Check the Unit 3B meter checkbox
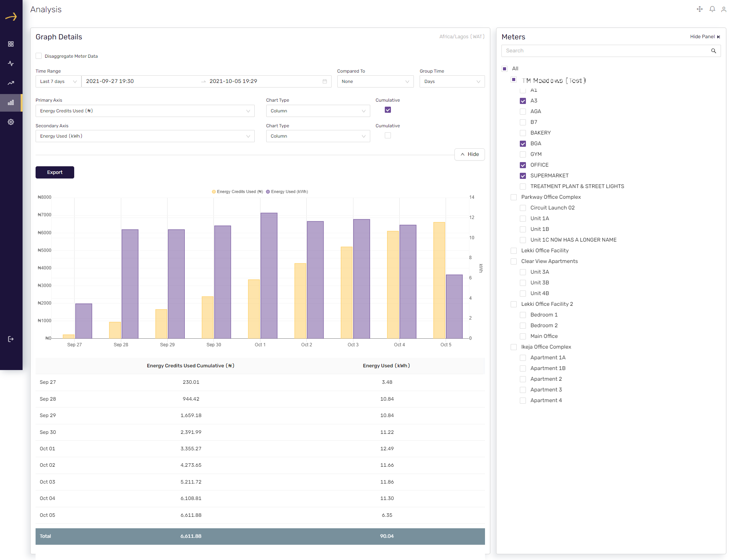The height and width of the screenshot is (560, 734). [x=523, y=283]
